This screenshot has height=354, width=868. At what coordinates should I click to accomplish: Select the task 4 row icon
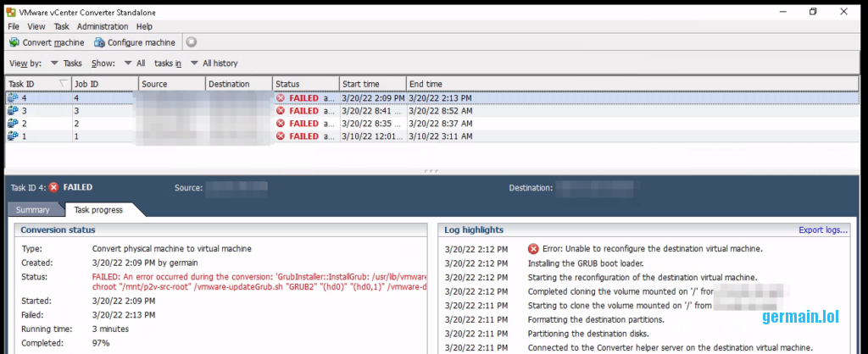[13, 98]
